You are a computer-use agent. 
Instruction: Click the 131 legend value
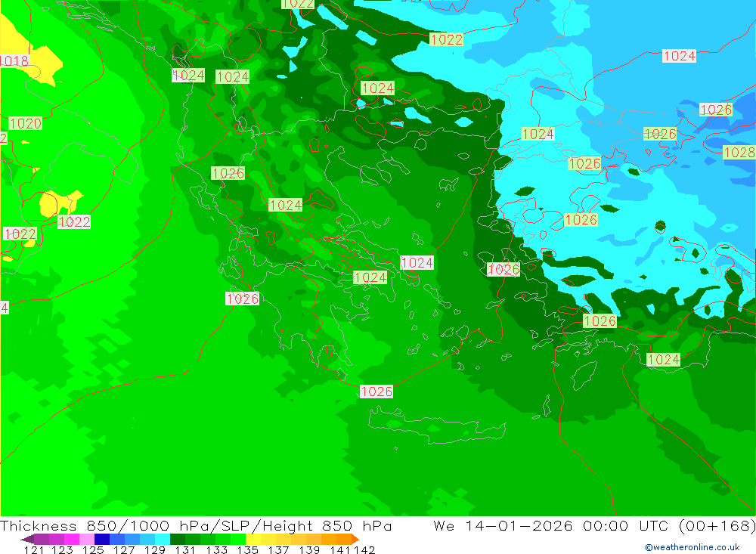pyautogui.click(x=184, y=549)
